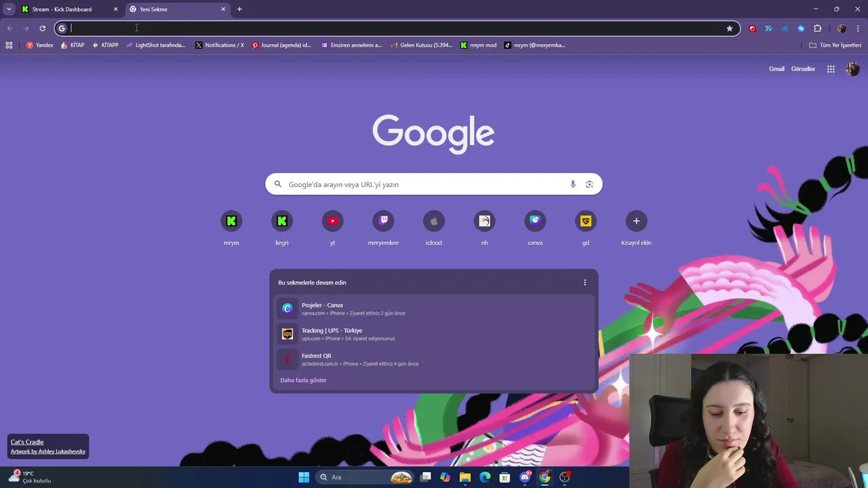Open Microsoft Edge from the taskbar
The width and height of the screenshot is (868, 488).
[485, 477]
